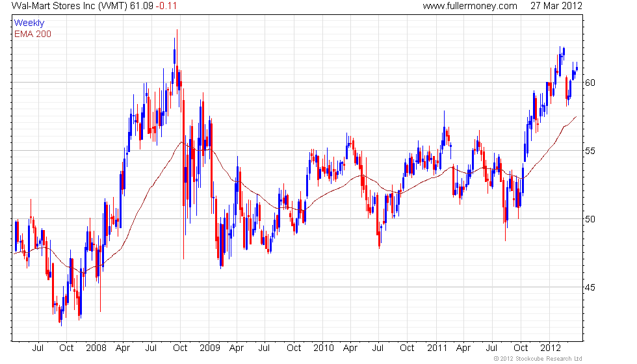The image size is (637, 364).
Task: Click the Apr label after 2009
Action: pyautogui.click(x=237, y=348)
